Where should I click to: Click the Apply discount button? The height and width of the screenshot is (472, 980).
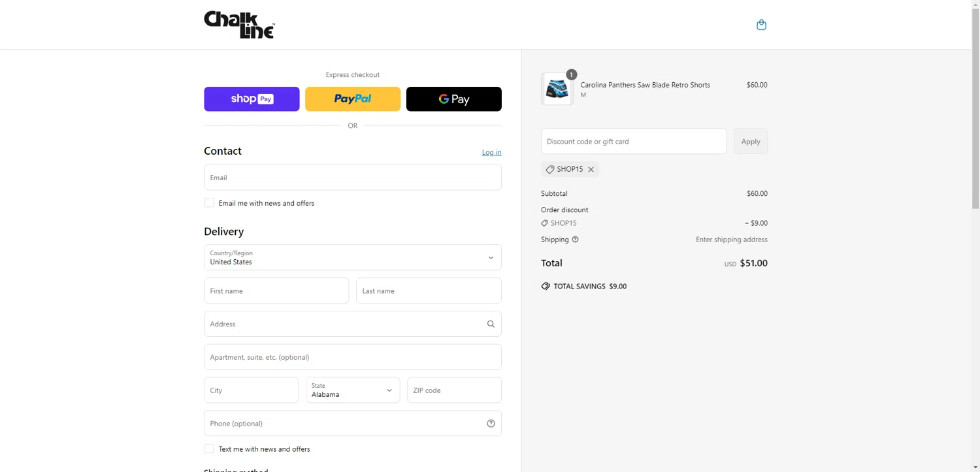click(x=751, y=142)
